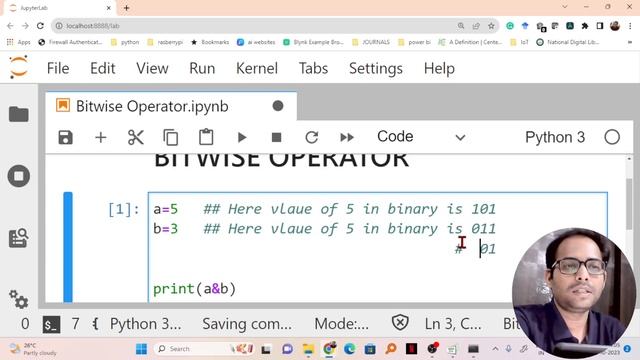The width and height of the screenshot is (640, 360).
Task: Open the Kernel menu
Action: [257, 68]
